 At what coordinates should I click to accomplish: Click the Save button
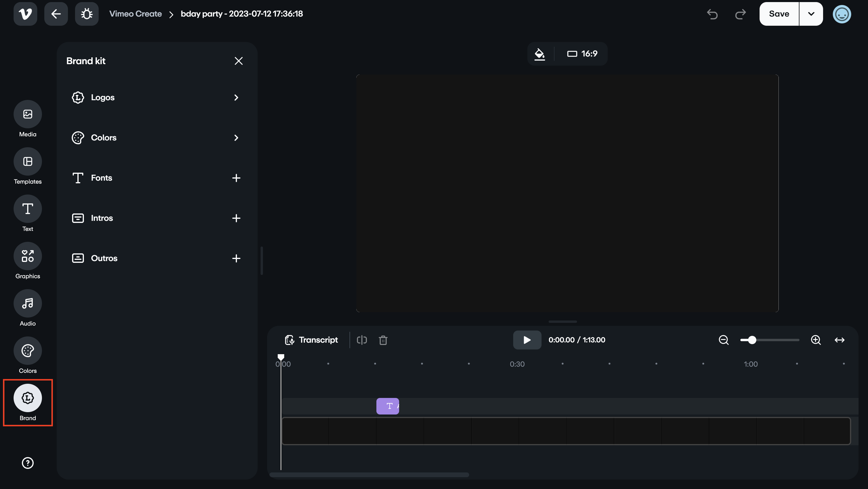(x=779, y=14)
